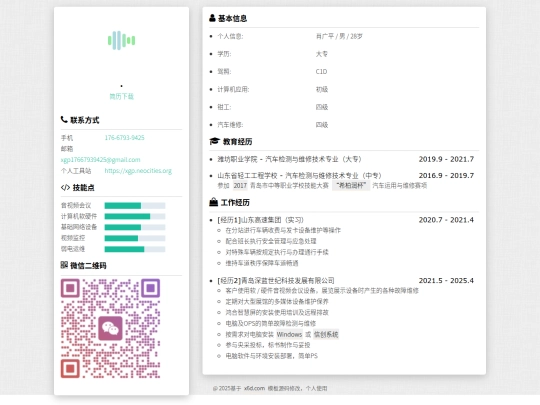Click the 个人工具站 contact label
This screenshot has height=405, width=540.
click(76, 171)
